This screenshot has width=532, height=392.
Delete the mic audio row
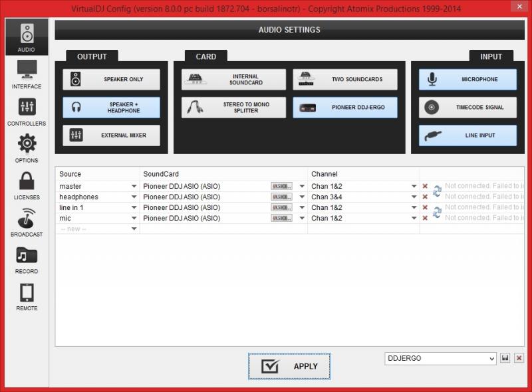click(x=425, y=218)
